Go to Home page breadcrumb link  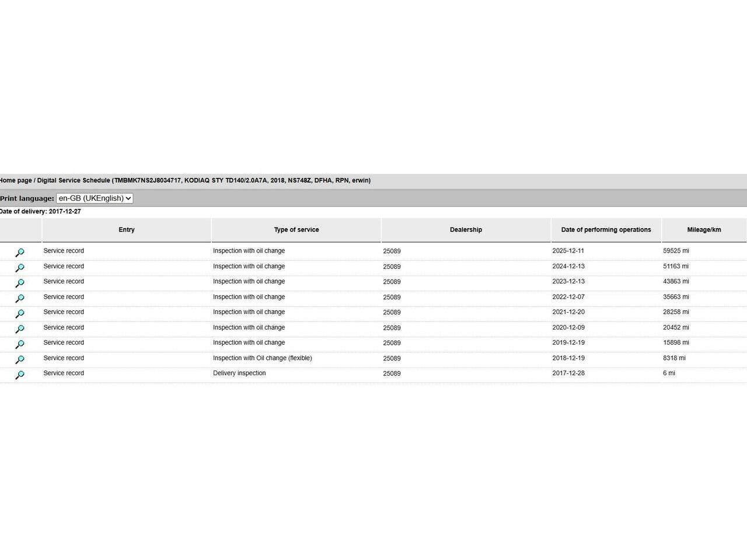tap(16, 181)
